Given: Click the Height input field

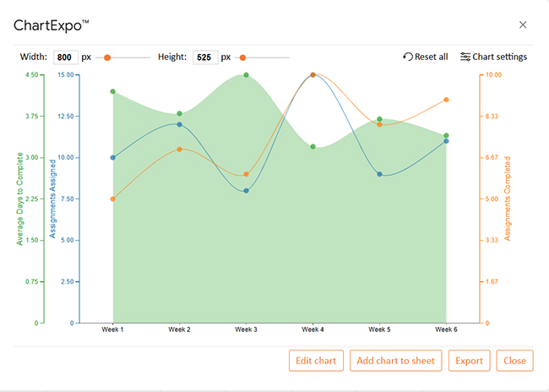Looking at the screenshot, I should [x=204, y=57].
